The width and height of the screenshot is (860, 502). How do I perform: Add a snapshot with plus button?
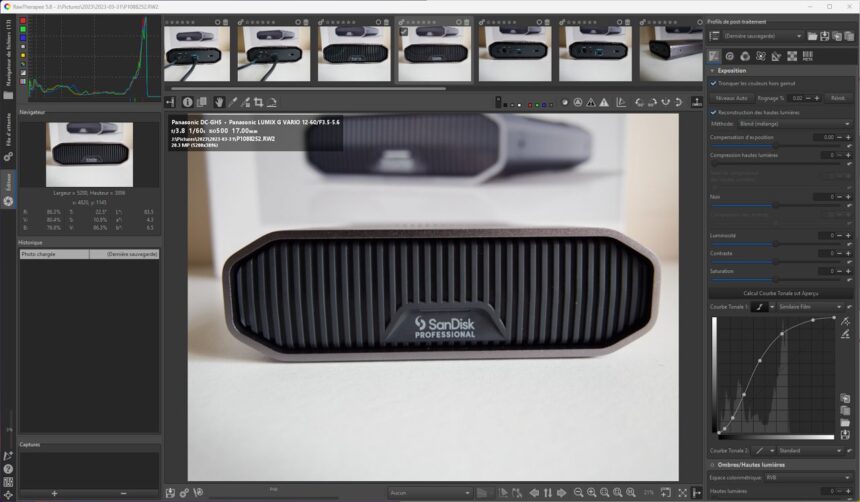(54, 493)
